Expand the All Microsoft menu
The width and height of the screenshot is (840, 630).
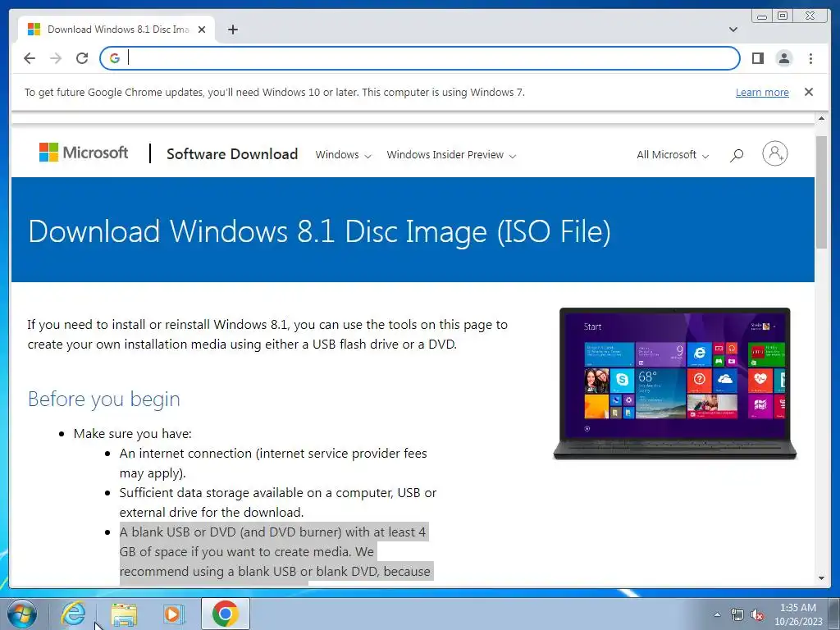coord(673,155)
